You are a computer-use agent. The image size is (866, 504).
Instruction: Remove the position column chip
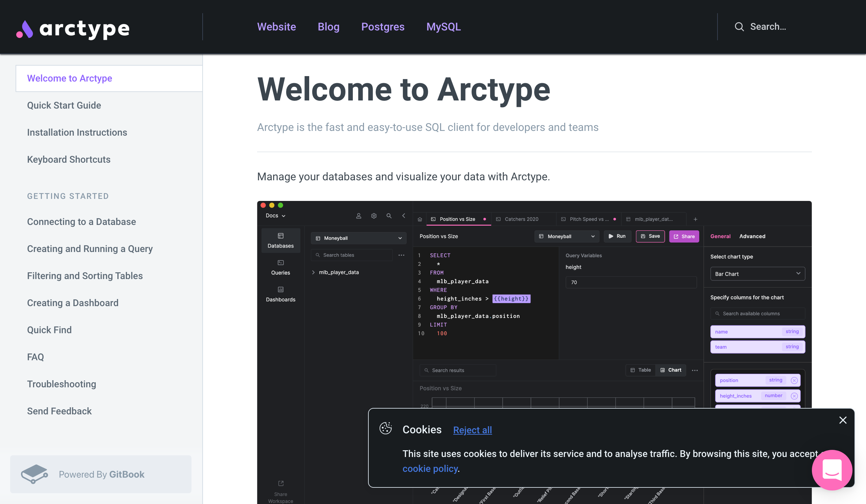click(794, 380)
